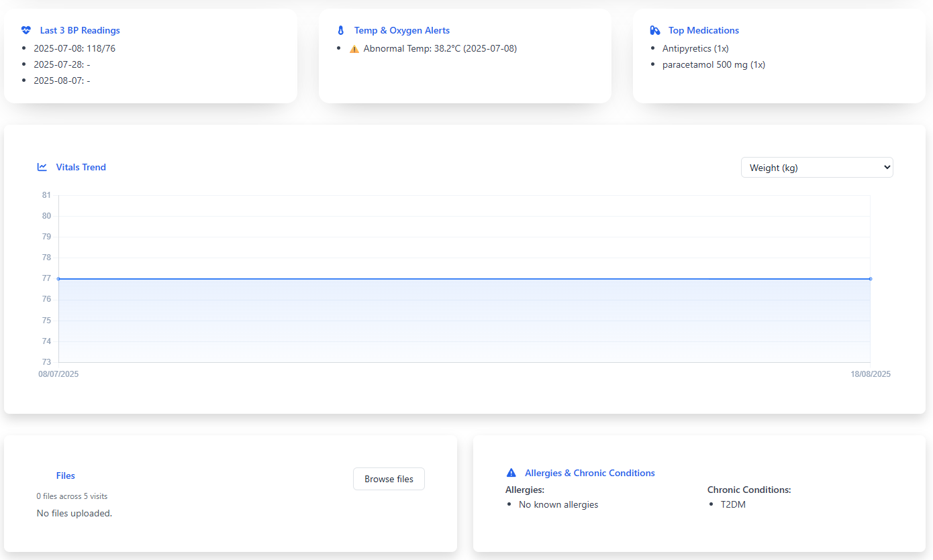This screenshot has height=560, width=933.
Task: Click the thermometer icon for Temp alerts
Action: (x=340, y=30)
